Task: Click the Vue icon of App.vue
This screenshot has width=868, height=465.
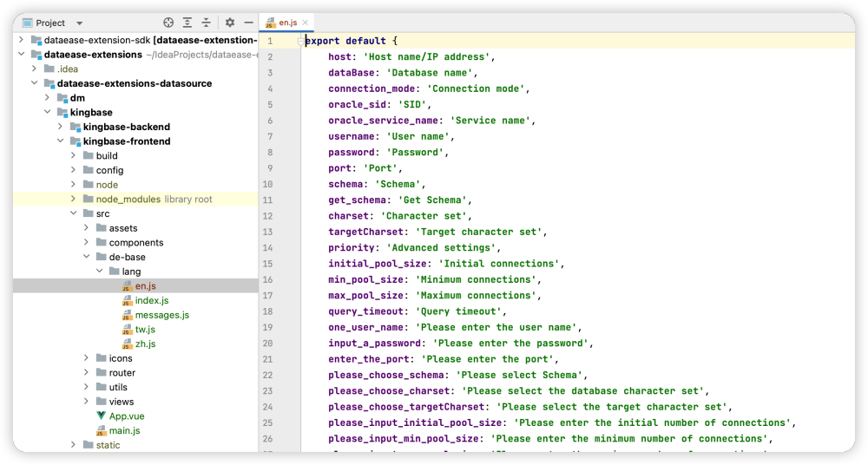Action: click(101, 416)
